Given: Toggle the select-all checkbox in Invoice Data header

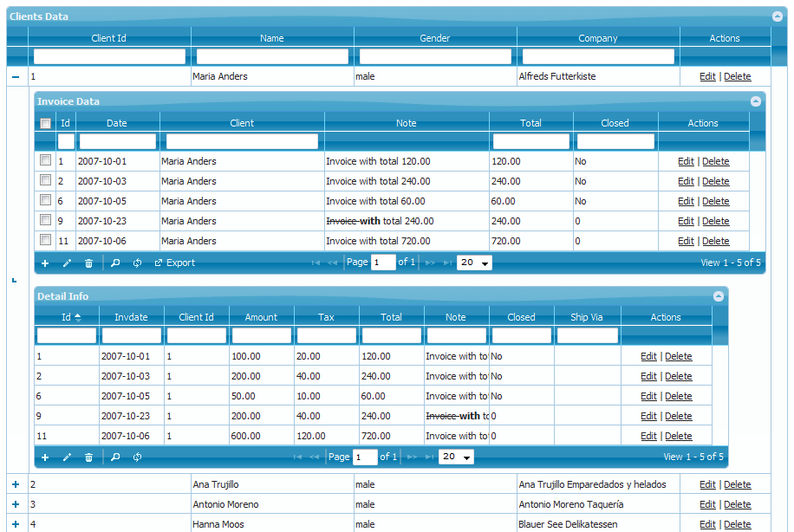Looking at the screenshot, I should (x=46, y=123).
